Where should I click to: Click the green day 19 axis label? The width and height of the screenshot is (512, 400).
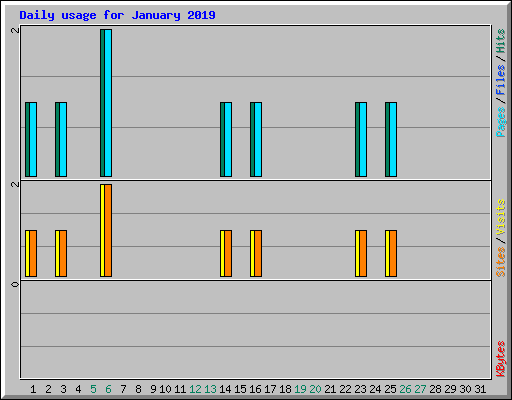click(x=300, y=389)
